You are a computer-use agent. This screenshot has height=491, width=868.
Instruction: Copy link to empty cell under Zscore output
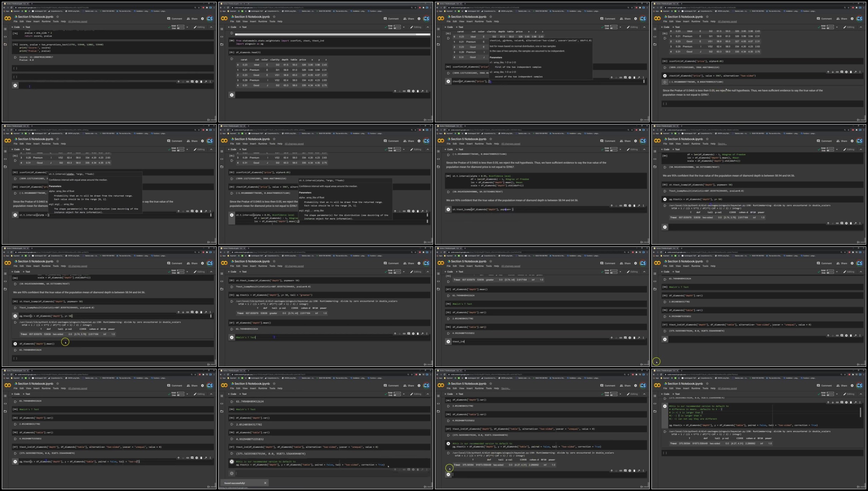(x=188, y=82)
